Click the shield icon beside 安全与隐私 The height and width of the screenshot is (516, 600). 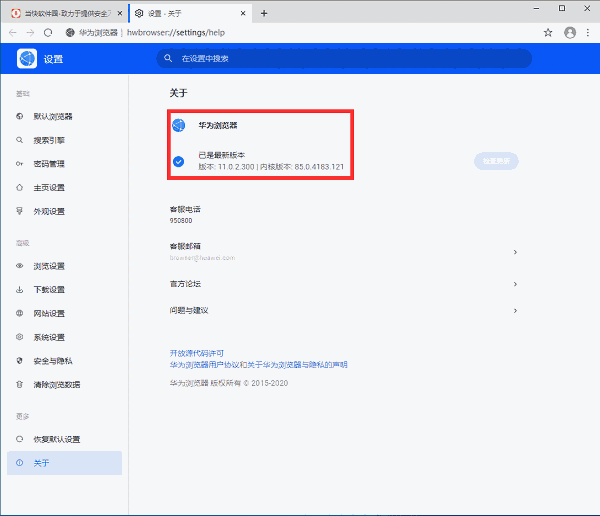pos(20,361)
